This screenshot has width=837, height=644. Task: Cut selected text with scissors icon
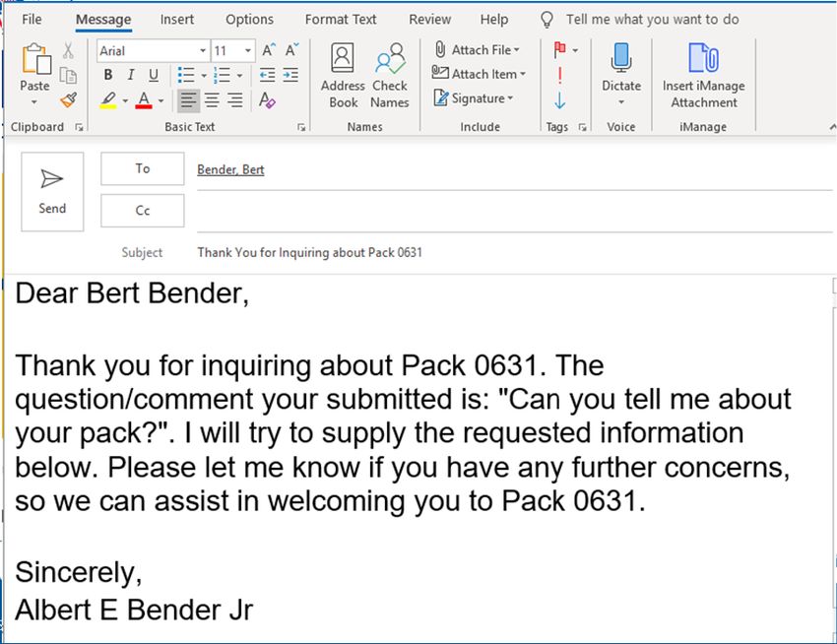coord(68,51)
